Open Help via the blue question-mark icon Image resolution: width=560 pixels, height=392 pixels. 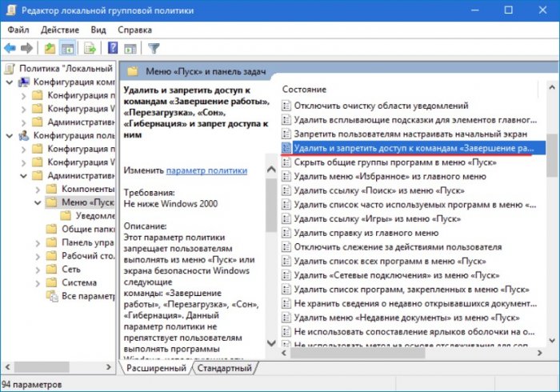tap(113, 48)
